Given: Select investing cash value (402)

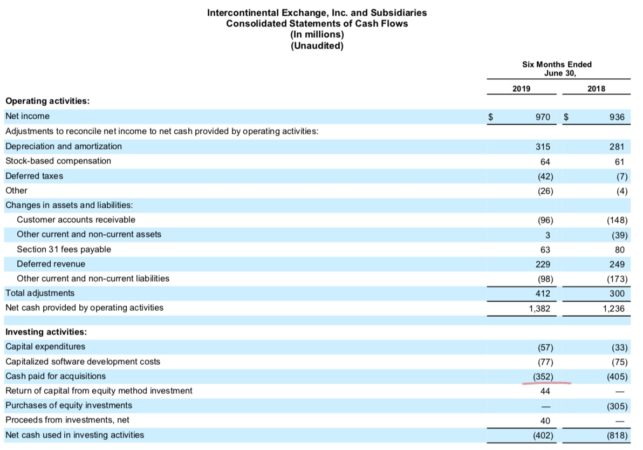Looking at the screenshot, I should (x=543, y=436).
